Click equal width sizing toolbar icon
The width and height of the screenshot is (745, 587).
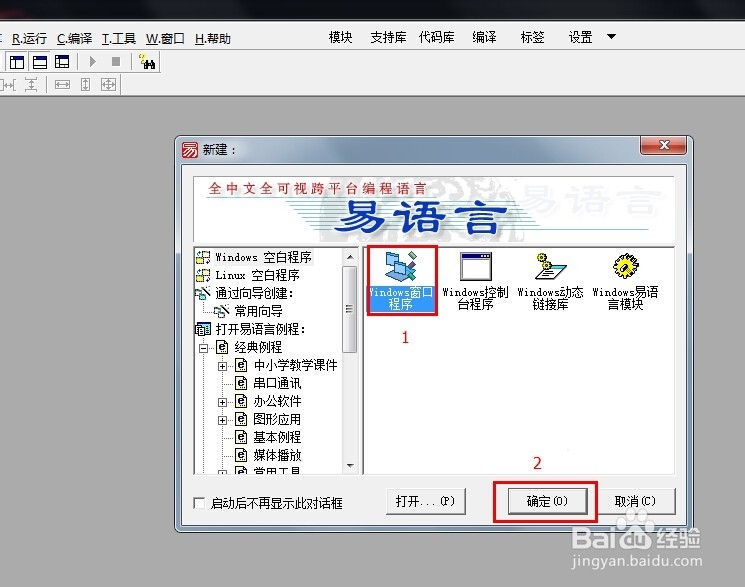[62, 85]
